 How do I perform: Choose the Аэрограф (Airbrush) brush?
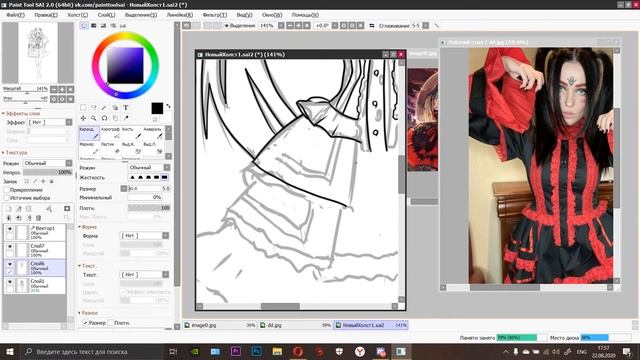click(x=110, y=133)
